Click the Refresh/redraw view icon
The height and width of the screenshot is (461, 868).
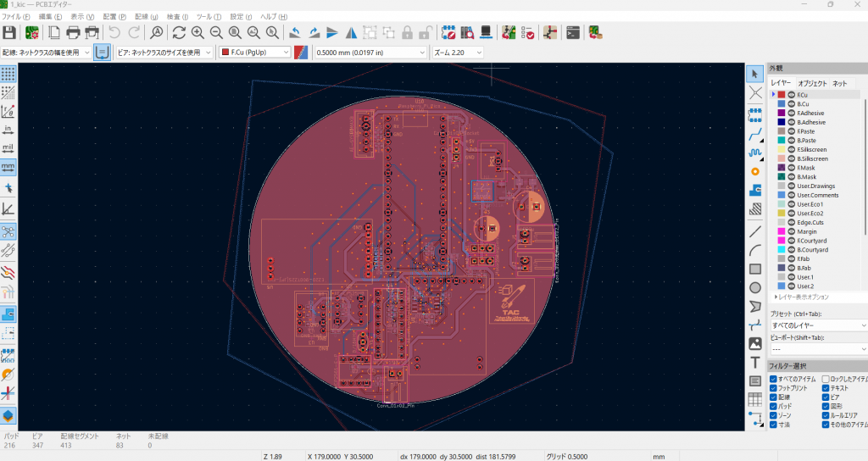(x=179, y=33)
